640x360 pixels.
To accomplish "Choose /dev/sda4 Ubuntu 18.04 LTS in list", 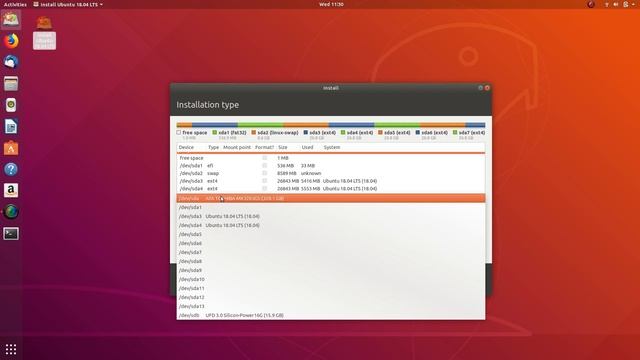I will click(x=331, y=225).
